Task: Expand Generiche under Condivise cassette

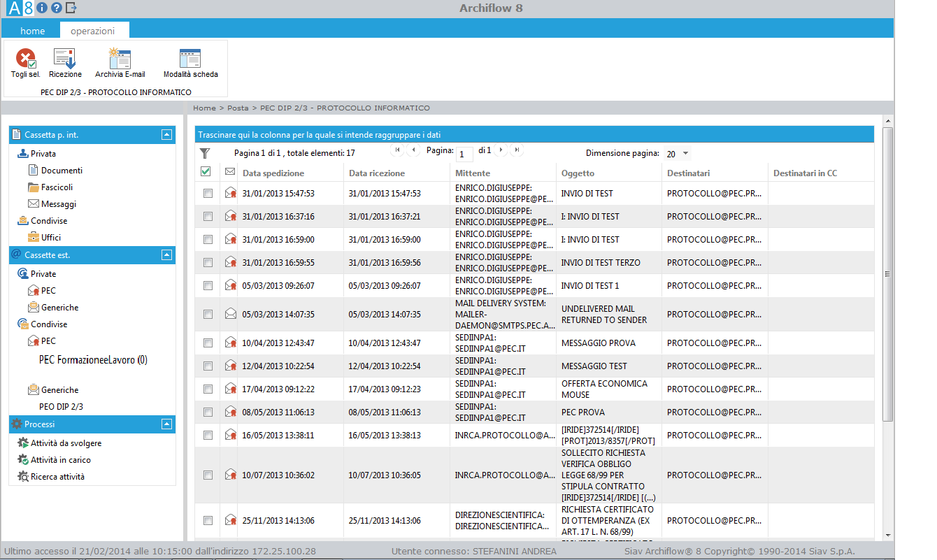Action: click(53, 389)
